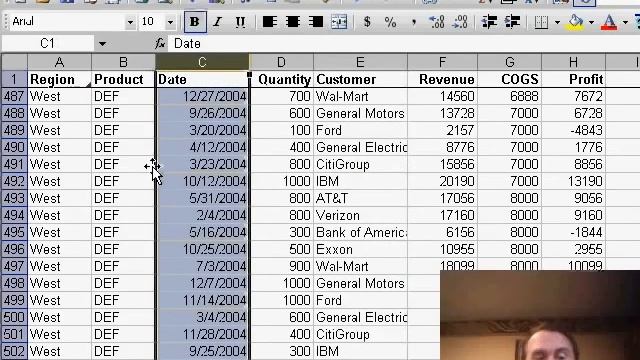
Task: Click the webcam video overlay
Action: [x=540, y=315]
